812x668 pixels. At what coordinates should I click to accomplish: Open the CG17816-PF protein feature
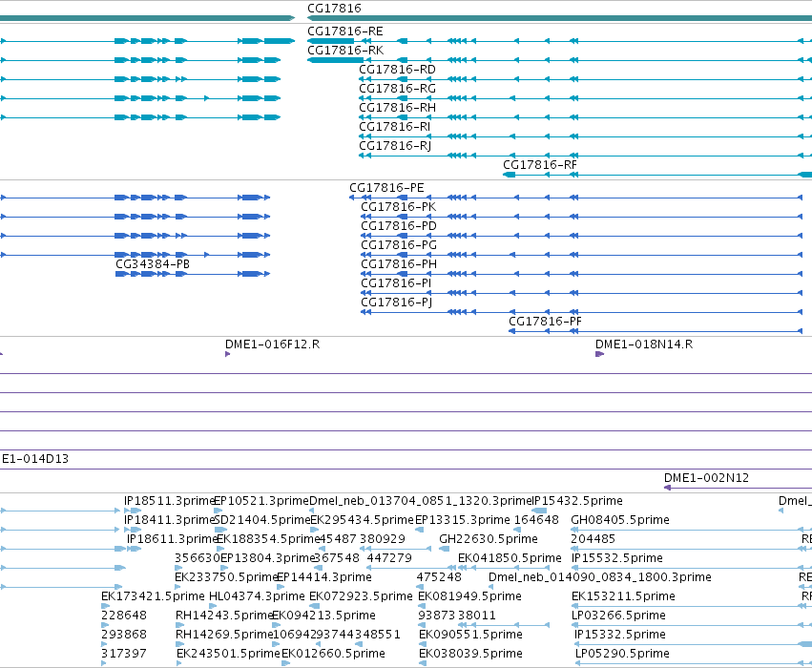545,322
